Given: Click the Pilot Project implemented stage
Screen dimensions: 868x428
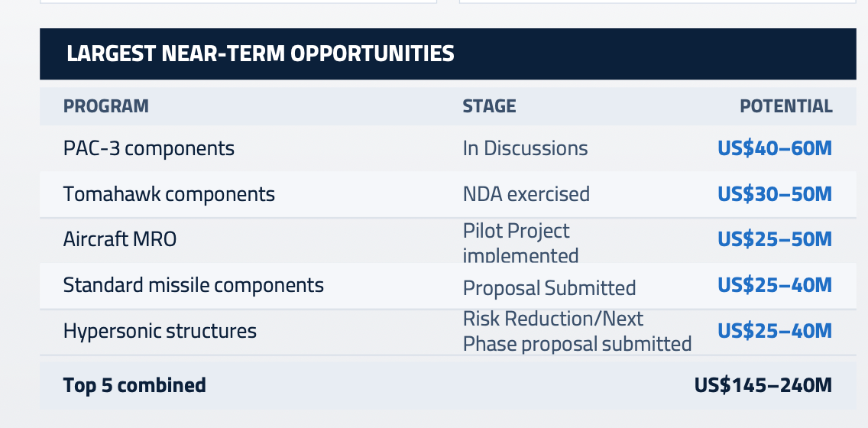Looking at the screenshot, I should click(x=520, y=242).
